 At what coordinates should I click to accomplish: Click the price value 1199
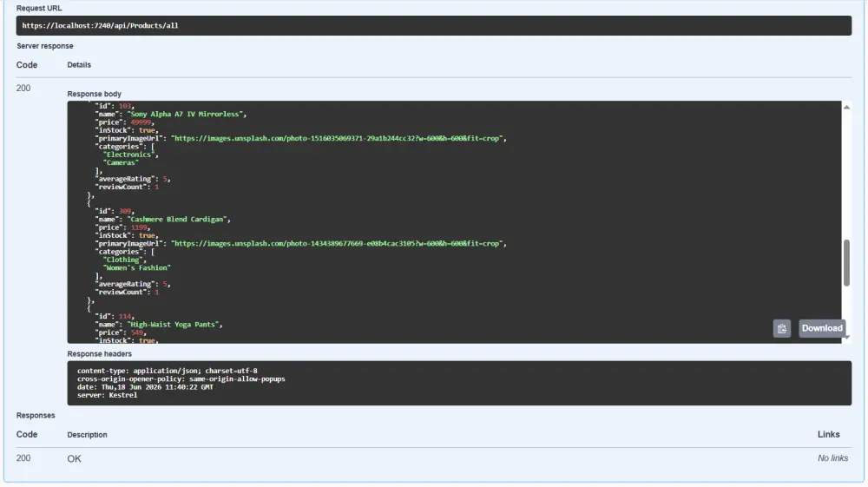[x=139, y=227]
